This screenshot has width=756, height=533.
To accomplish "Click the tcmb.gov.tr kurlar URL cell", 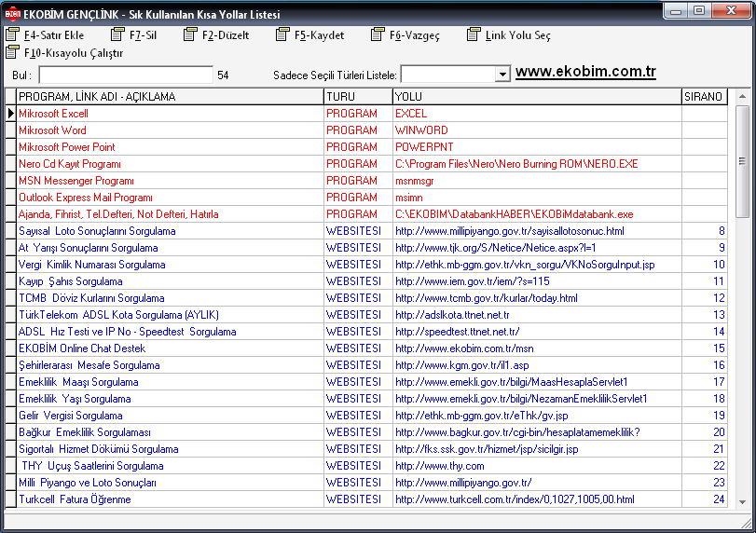I will 538,298.
